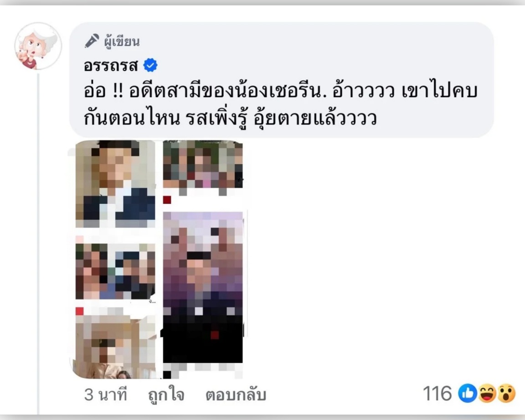Screen dimensions: 525x420
Task: Click the comment text bubble
Action: [x=281, y=80]
